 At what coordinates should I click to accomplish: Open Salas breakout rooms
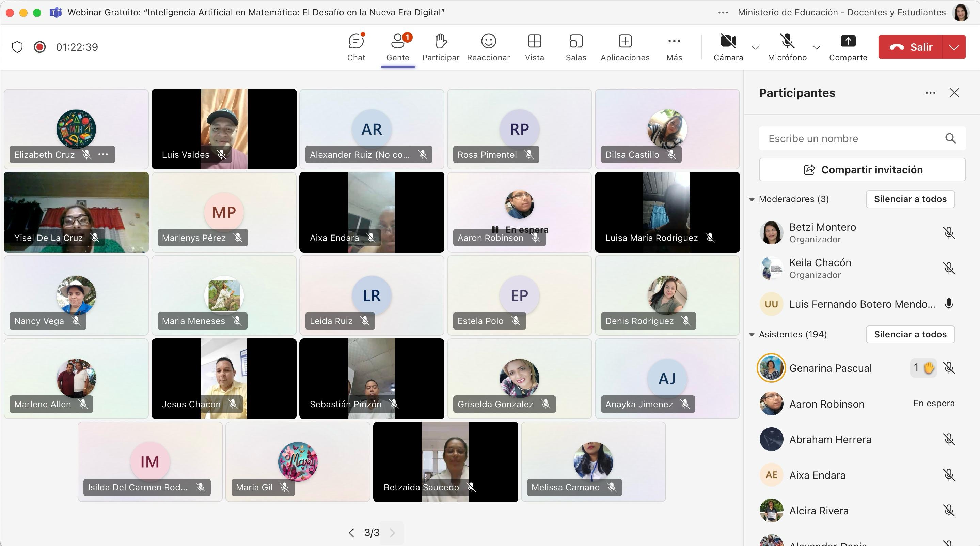point(575,47)
